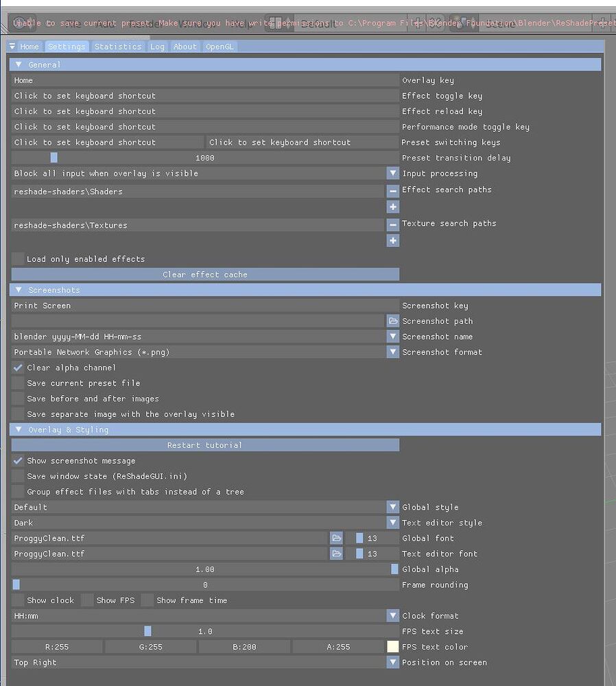Add a new effect search path
This screenshot has height=686, width=616.
point(392,207)
